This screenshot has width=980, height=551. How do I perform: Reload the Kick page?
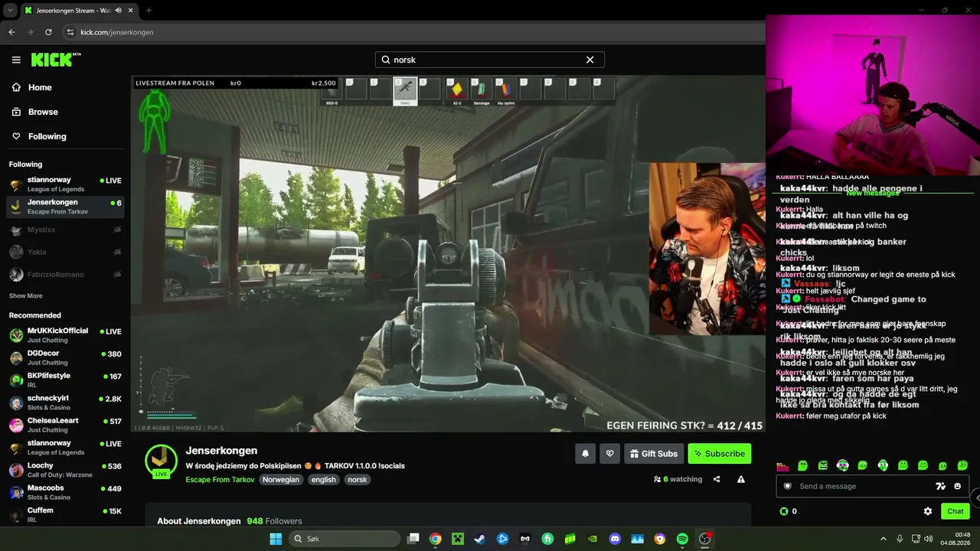[x=48, y=32]
